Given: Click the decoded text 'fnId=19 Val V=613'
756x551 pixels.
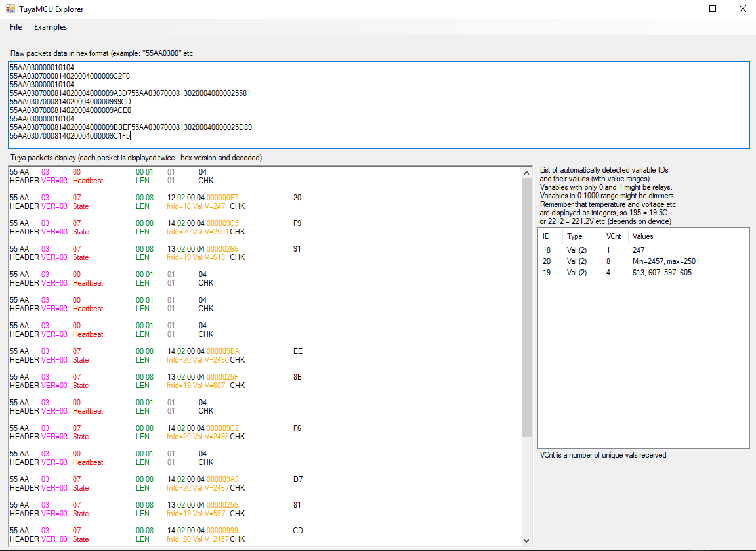Looking at the screenshot, I should coord(196,257).
